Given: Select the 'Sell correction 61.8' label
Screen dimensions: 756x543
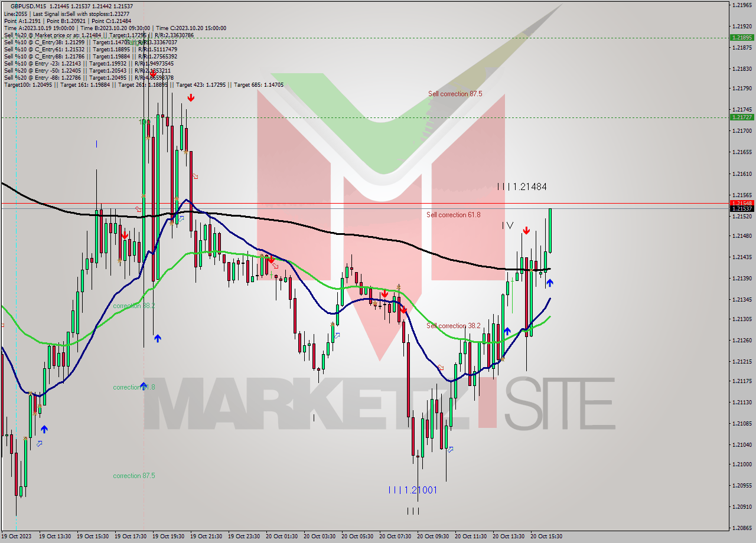Looking at the screenshot, I should (x=454, y=215).
